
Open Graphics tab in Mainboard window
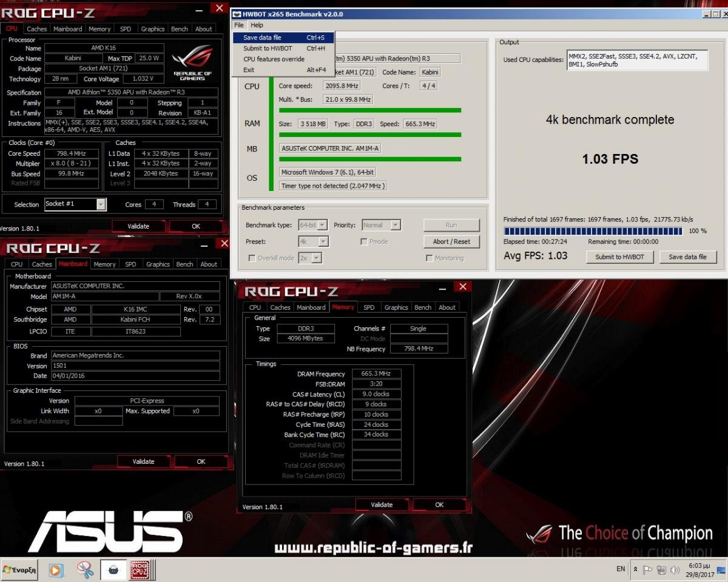158,264
